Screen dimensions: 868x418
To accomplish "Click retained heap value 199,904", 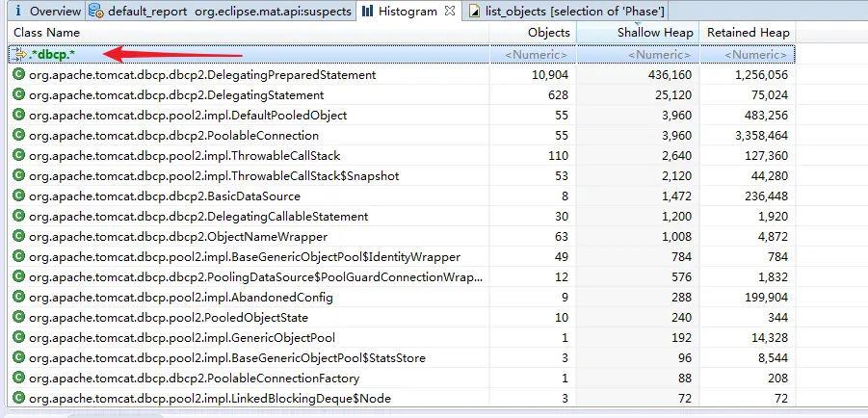I will click(x=766, y=298).
